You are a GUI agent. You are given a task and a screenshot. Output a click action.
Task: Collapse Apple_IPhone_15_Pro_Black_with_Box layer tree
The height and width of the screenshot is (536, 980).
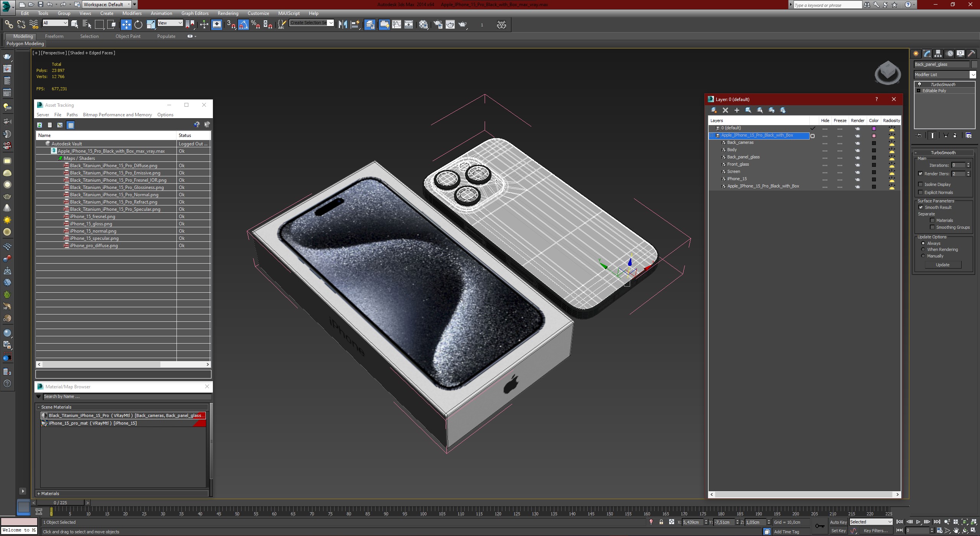(711, 135)
